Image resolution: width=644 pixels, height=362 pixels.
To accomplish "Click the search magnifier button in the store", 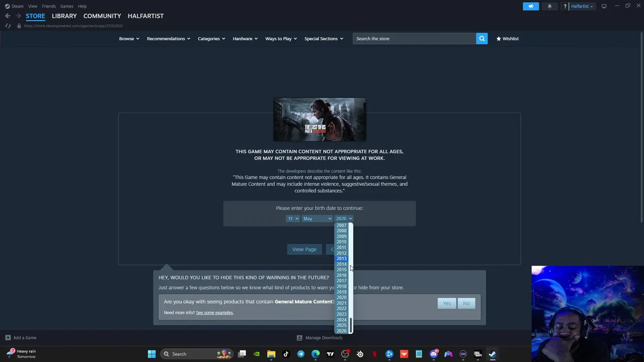I will point(481,39).
